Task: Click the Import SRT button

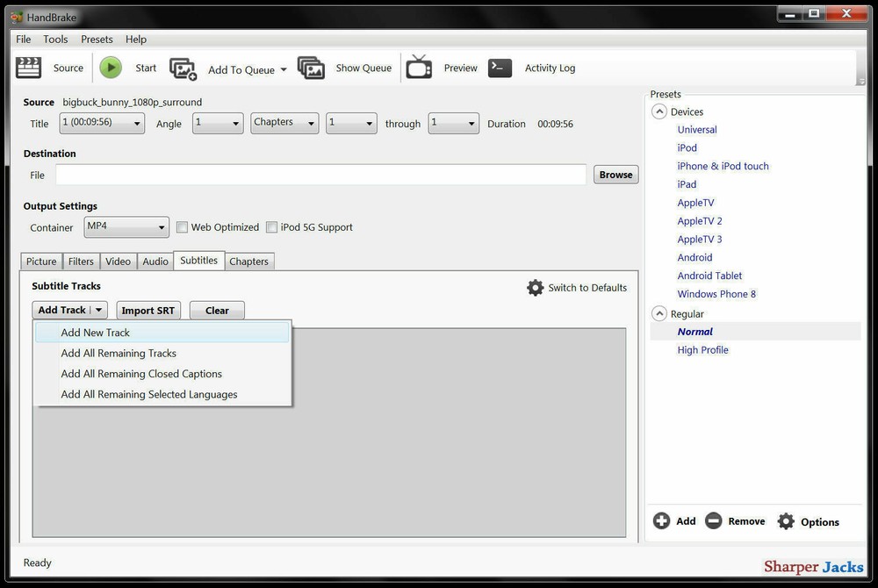Action: (148, 310)
